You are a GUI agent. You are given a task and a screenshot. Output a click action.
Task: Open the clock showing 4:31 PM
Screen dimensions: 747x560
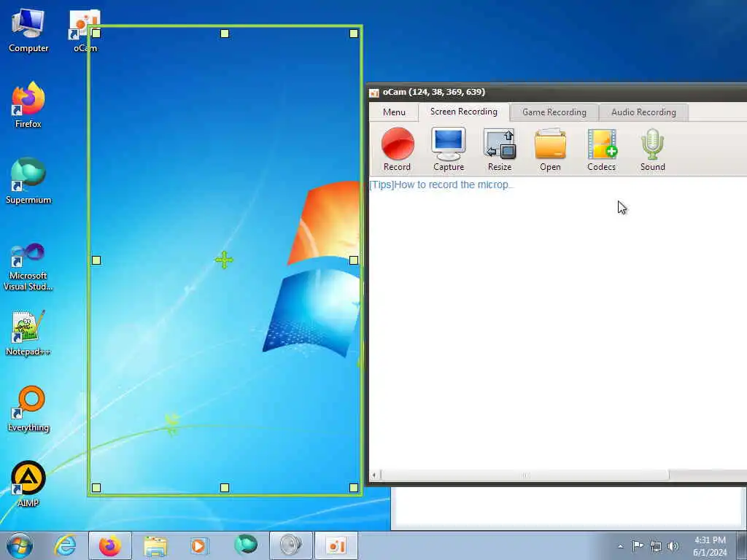point(710,546)
